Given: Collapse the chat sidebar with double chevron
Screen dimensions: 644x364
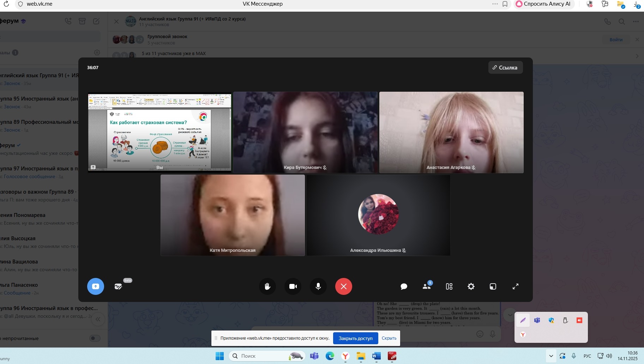Looking at the screenshot, I should [x=98, y=319].
